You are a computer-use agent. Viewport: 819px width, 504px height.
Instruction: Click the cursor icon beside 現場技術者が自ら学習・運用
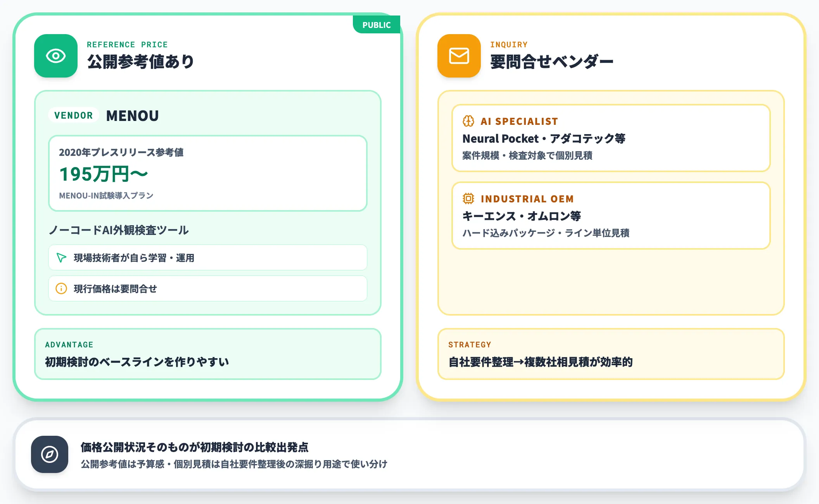click(61, 257)
